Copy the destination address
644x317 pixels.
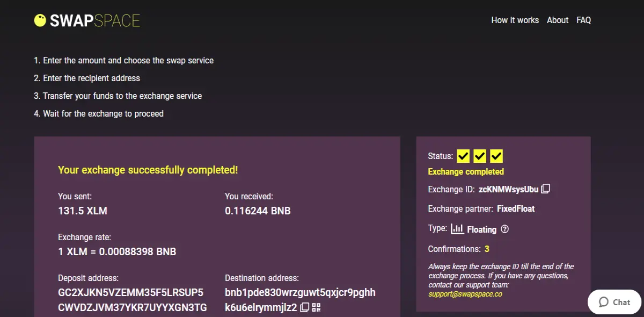[304, 307]
